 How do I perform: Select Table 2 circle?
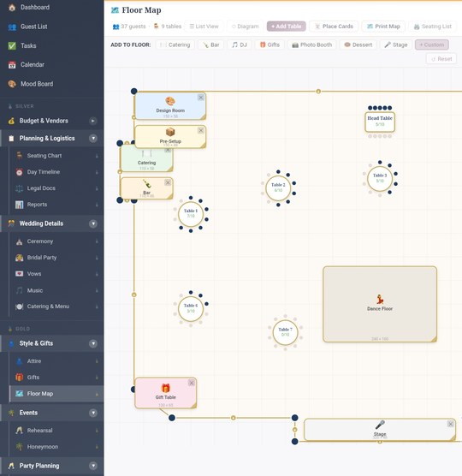278,187
